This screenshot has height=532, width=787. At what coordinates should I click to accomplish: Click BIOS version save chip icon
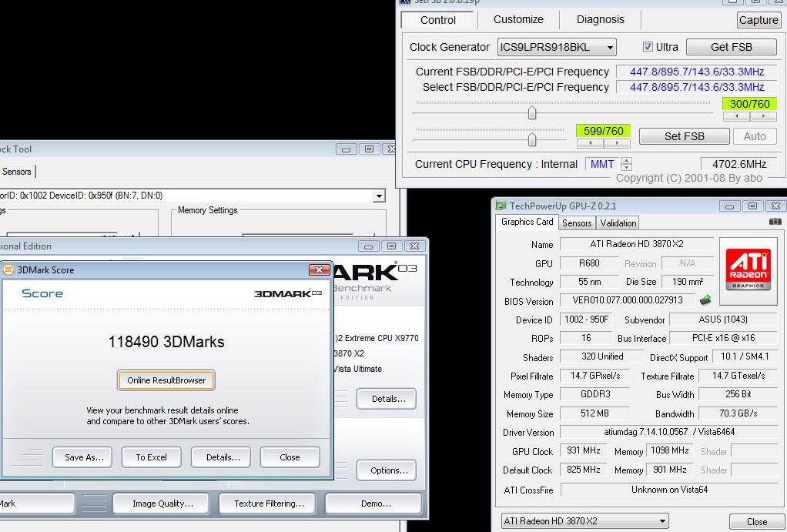tap(705, 300)
